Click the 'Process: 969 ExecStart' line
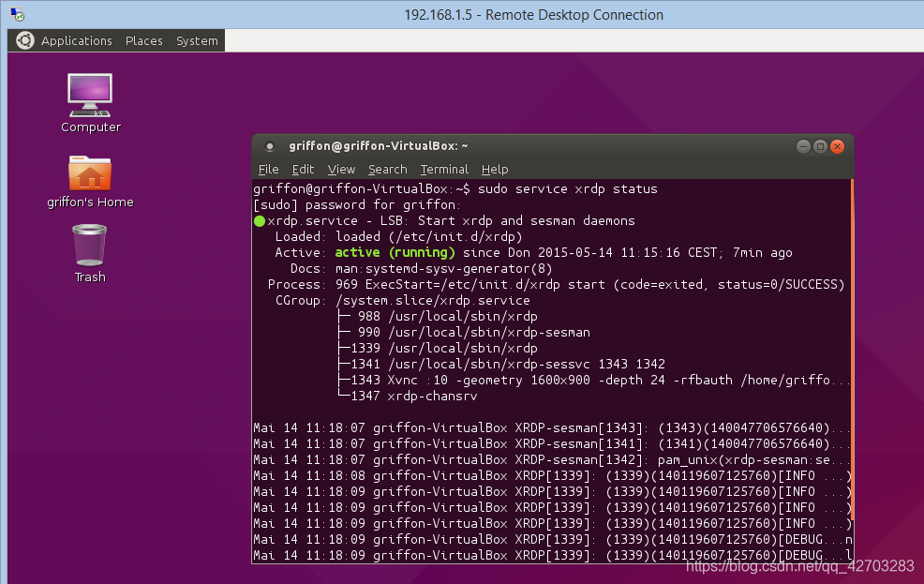 pos(557,284)
